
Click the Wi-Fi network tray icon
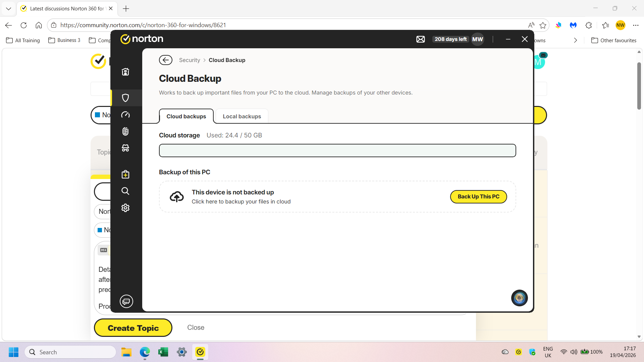564,352
